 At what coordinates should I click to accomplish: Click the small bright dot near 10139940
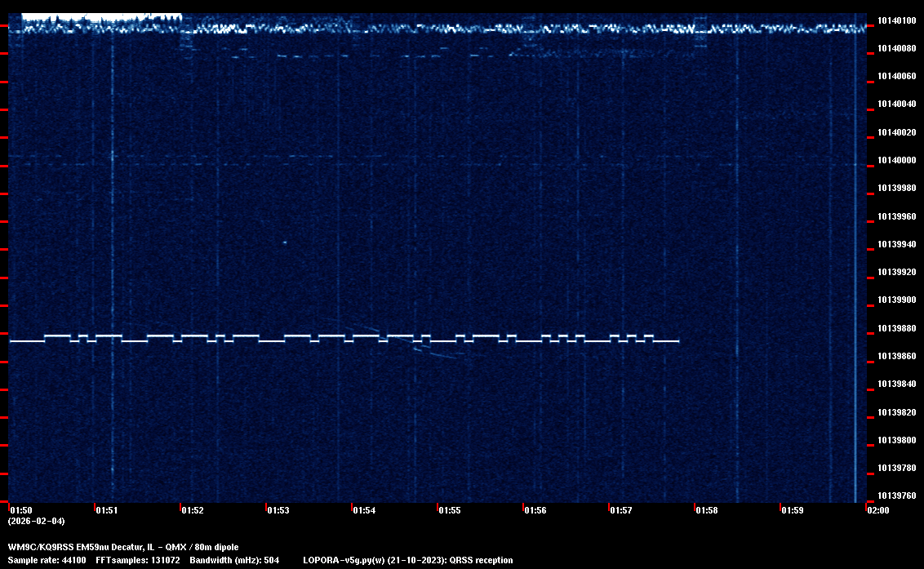coord(285,242)
